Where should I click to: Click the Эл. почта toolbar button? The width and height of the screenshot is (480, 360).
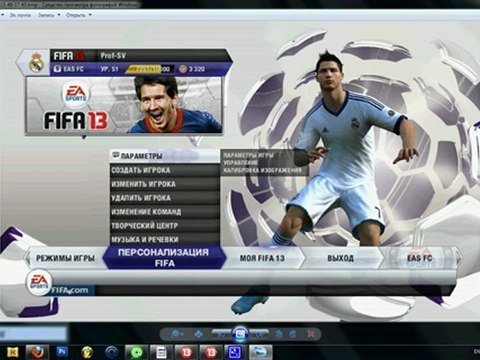pos(19,15)
